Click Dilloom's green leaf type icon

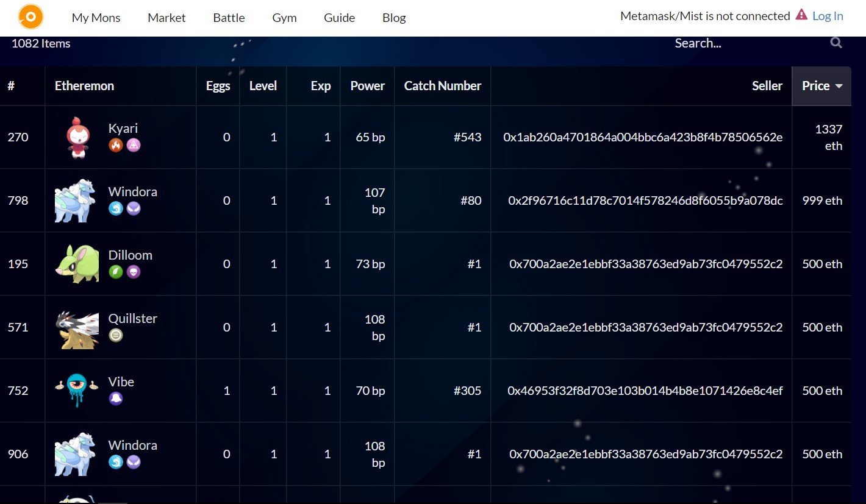click(x=116, y=272)
